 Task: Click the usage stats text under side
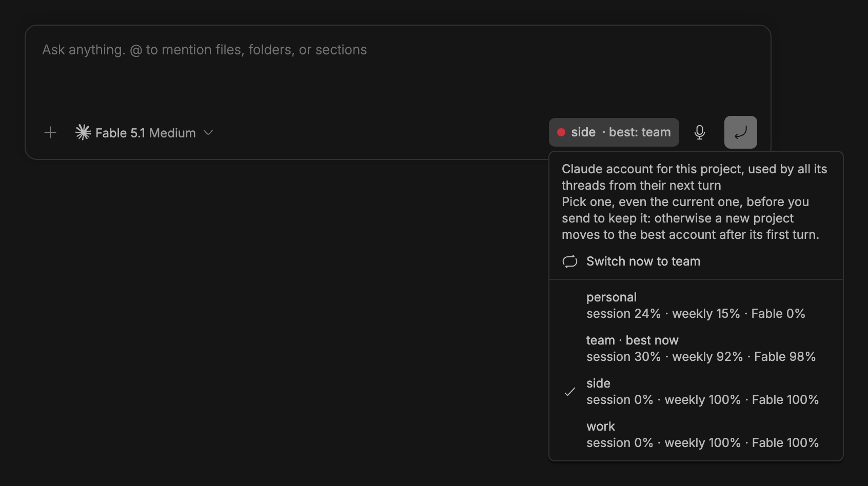click(x=702, y=400)
